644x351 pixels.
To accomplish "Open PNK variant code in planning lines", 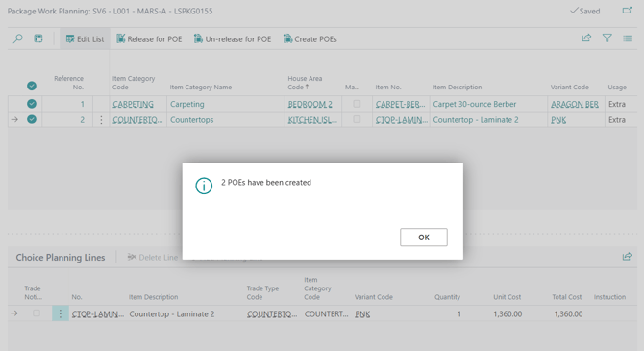I will (362, 314).
